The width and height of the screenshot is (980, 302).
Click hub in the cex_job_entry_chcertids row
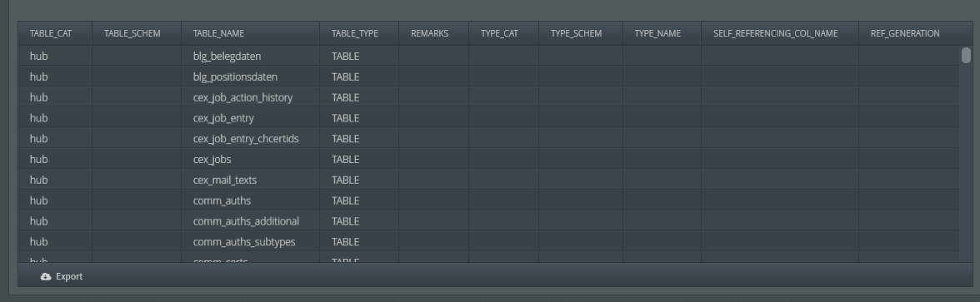pyautogui.click(x=38, y=138)
